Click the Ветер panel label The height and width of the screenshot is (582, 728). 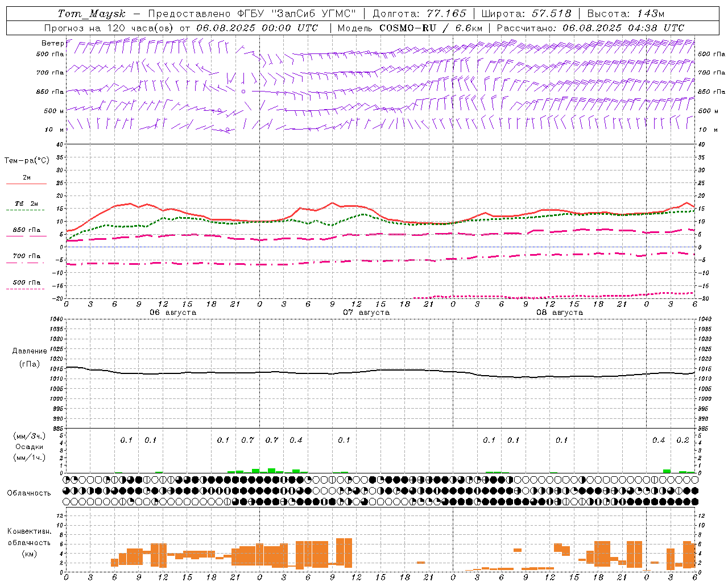click(x=53, y=43)
